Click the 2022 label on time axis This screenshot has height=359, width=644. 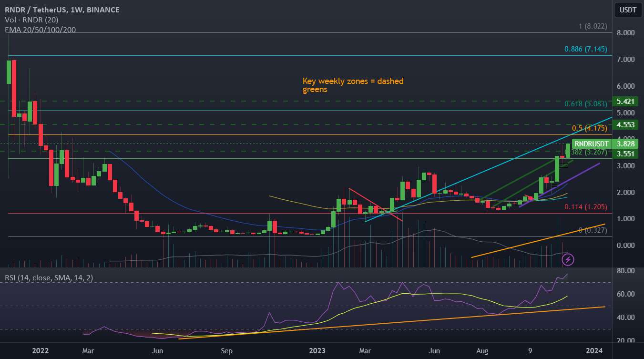pos(40,351)
